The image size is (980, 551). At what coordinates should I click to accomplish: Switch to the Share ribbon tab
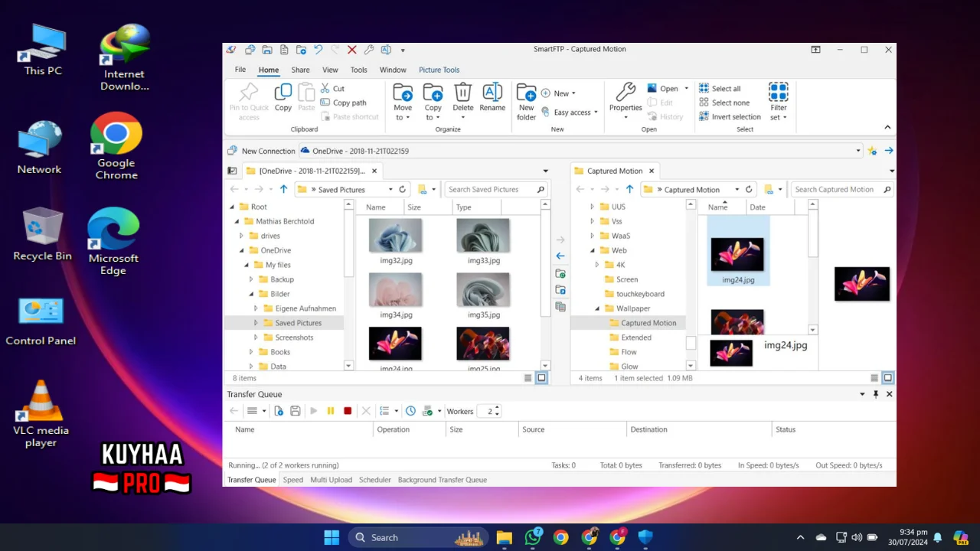300,70
